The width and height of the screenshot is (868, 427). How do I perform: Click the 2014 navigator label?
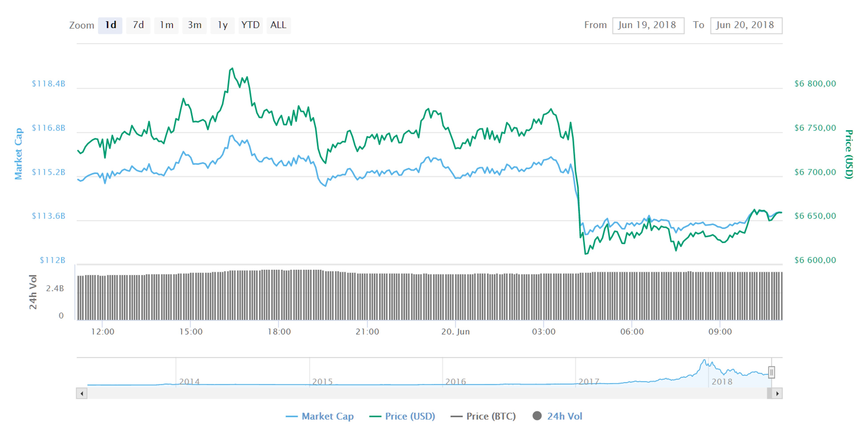[189, 381]
